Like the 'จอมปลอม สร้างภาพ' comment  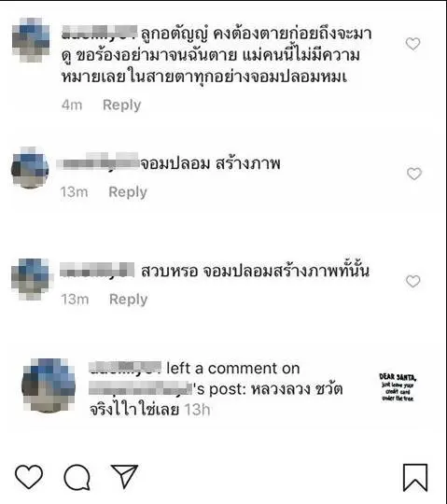pyautogui.click(x=414, y=174)
